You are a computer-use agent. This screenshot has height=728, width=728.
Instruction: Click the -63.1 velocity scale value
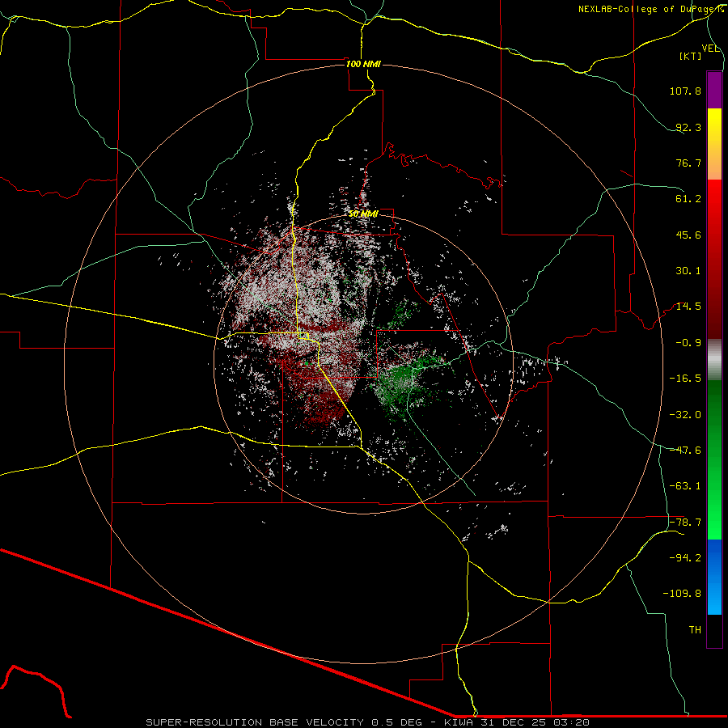pos(685,486)
